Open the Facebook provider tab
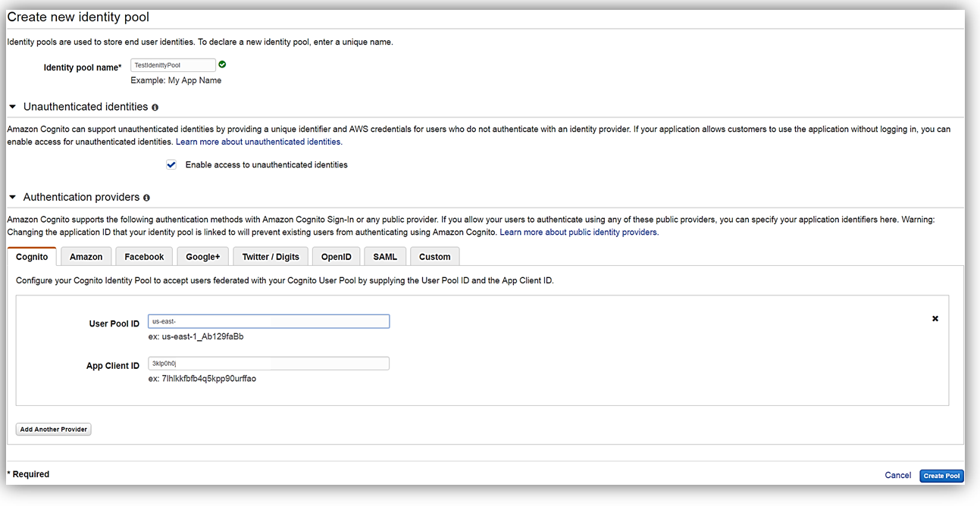980x506 pixels. pyautogui.click(x=144, y=257)
